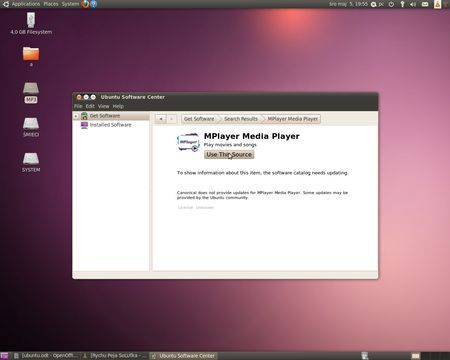This screenshot has width=450, height=360.
Task: Go back with the navigation arrow
Action: (161, 119)
